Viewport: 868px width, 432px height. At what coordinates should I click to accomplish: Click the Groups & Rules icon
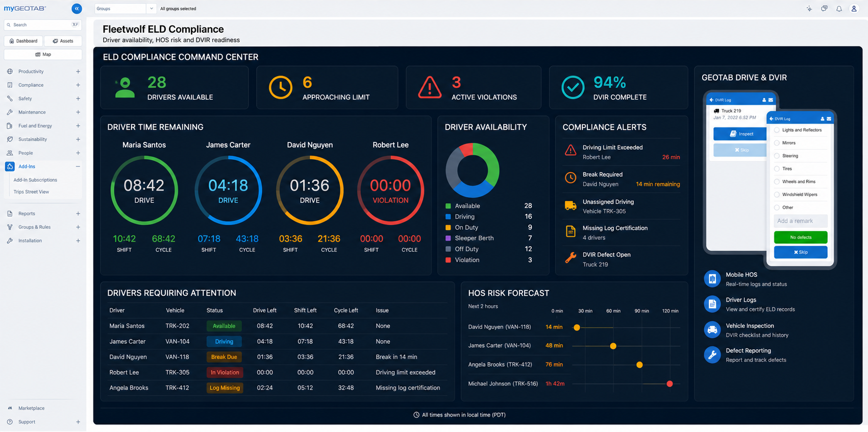point(10,227)
